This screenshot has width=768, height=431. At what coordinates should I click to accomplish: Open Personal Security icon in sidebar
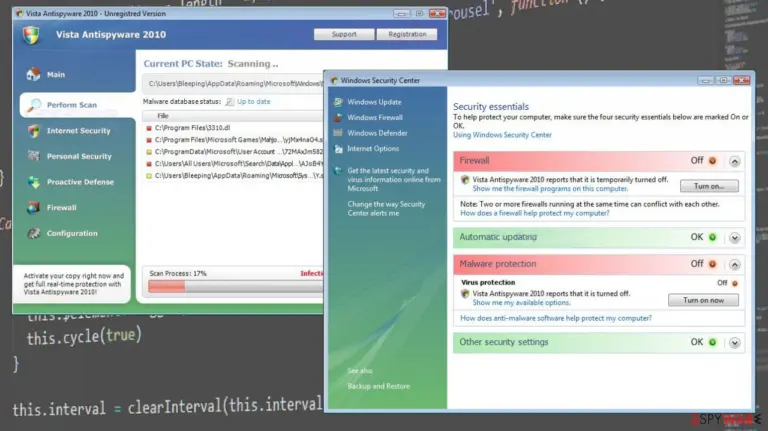[x=34, y=156]
